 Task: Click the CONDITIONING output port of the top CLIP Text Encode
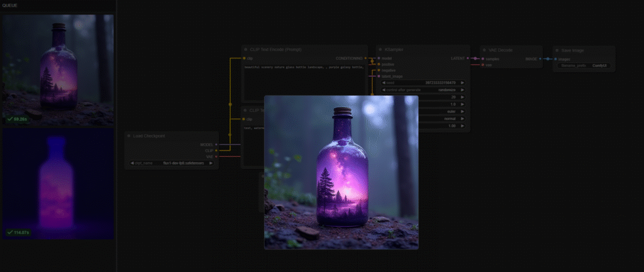tap(365, 58)
